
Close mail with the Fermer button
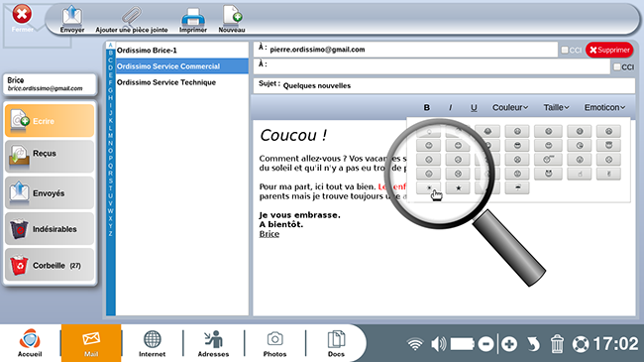coord(22,19)
